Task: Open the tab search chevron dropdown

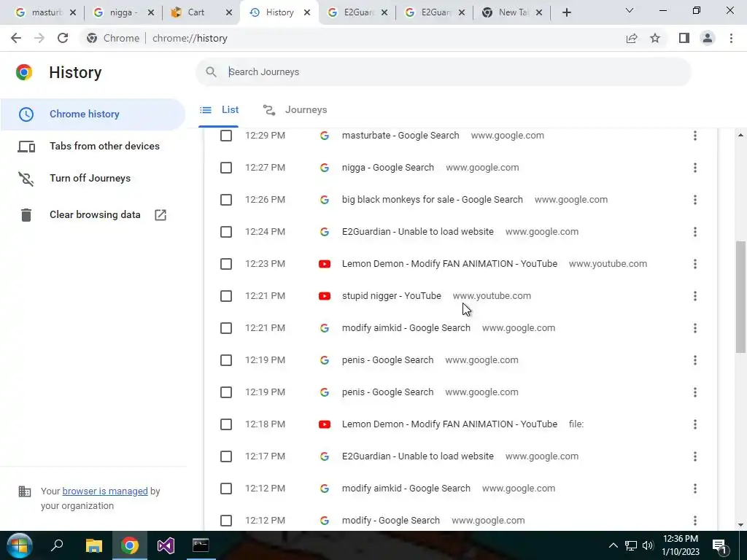Action: click(x=630, y=10)
